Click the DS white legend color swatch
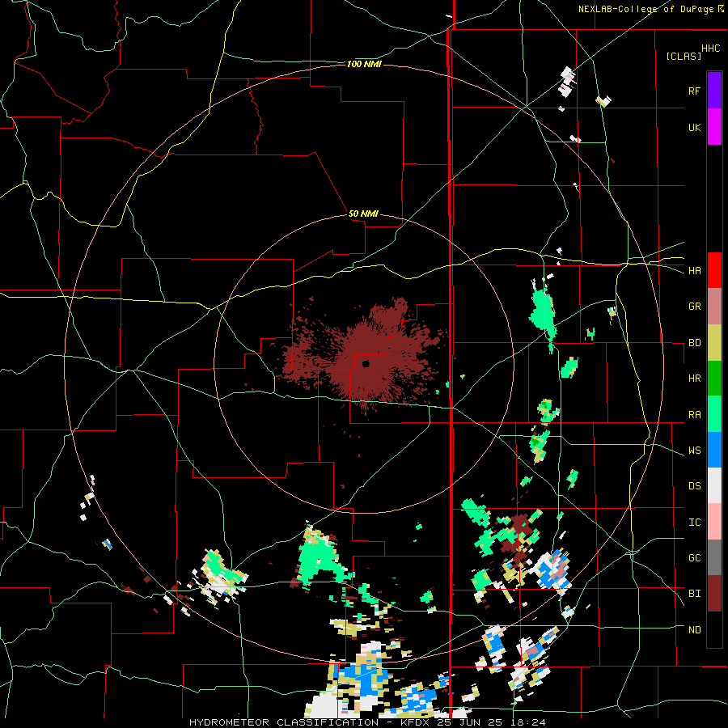 pyautogui.click(x=714, y=485)
